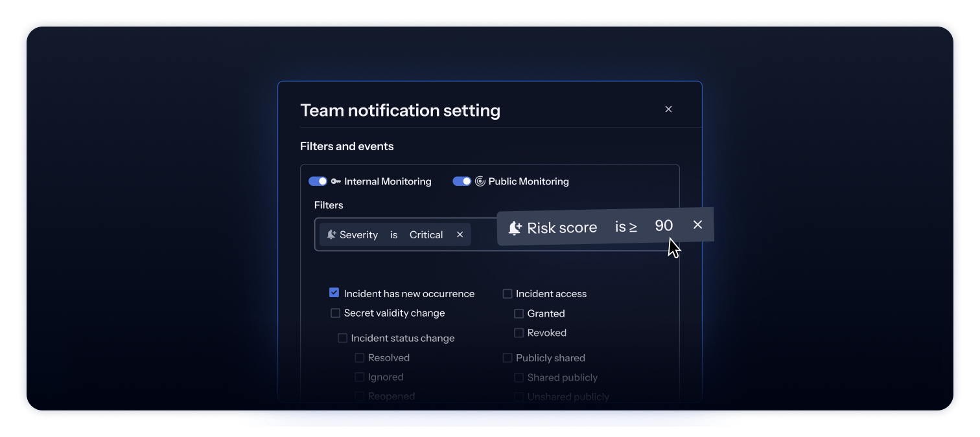Click the key icon beside Internal Monitoring
The height and width of the screenshot is (437, 980).
[336, 181]
